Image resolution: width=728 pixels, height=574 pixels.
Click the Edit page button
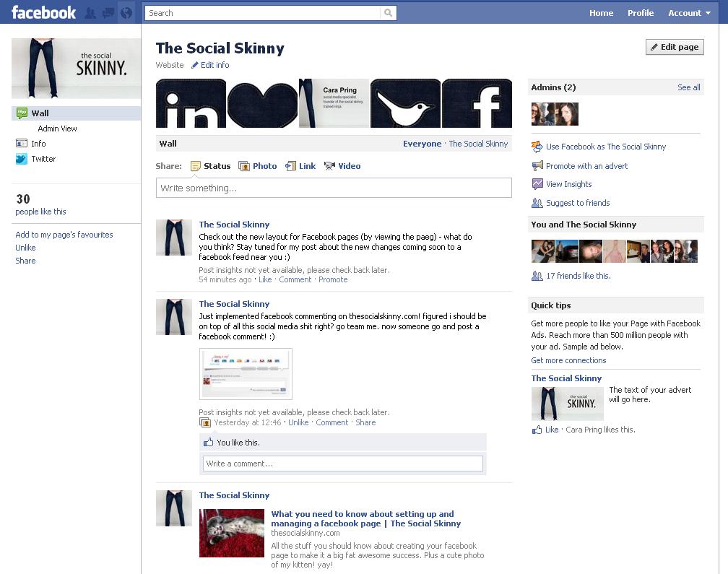[x=675, y=47]
